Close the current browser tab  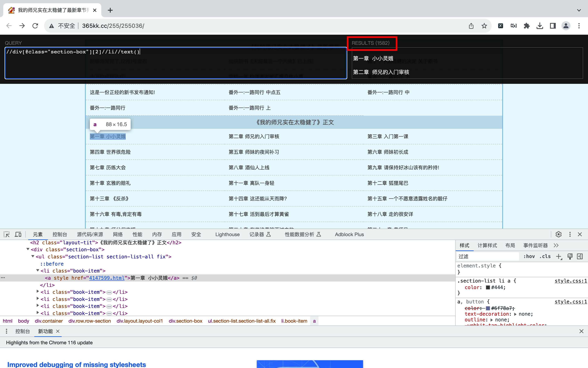(95, 10)
